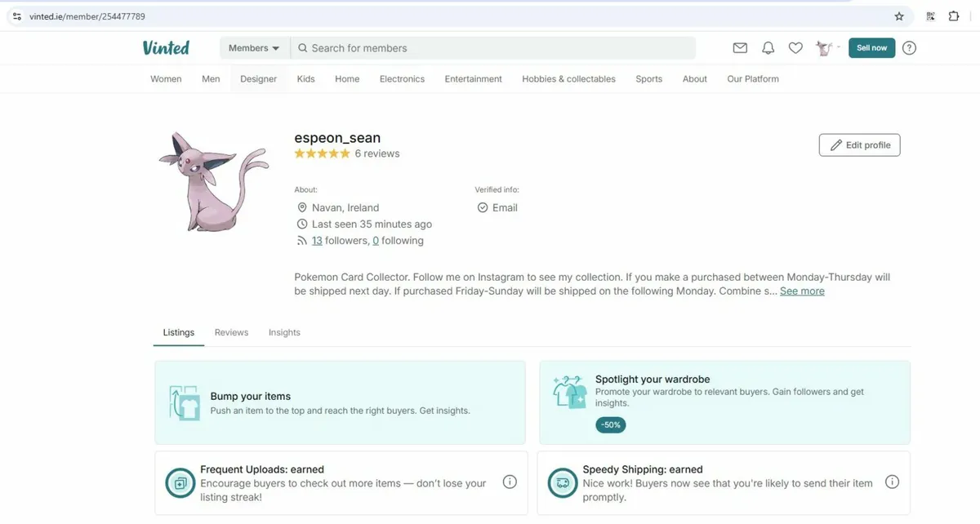
Task: Click the Last seen 35 minutes ago text
Action: pyautogui.click(x=372, y=224)
